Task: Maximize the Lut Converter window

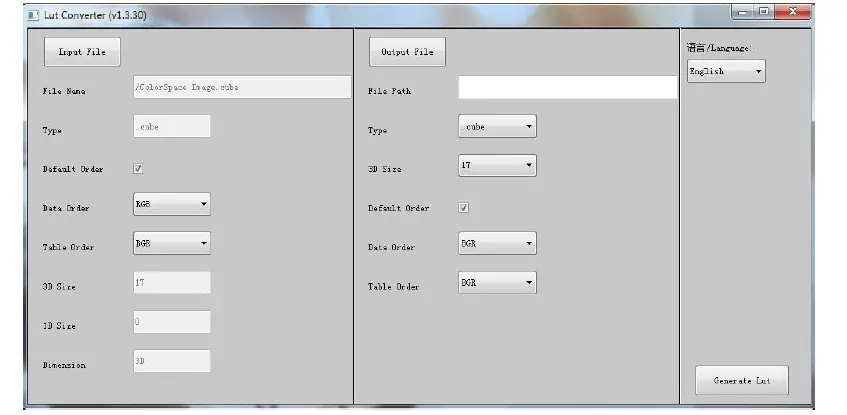Action: (x=764, y=12)
